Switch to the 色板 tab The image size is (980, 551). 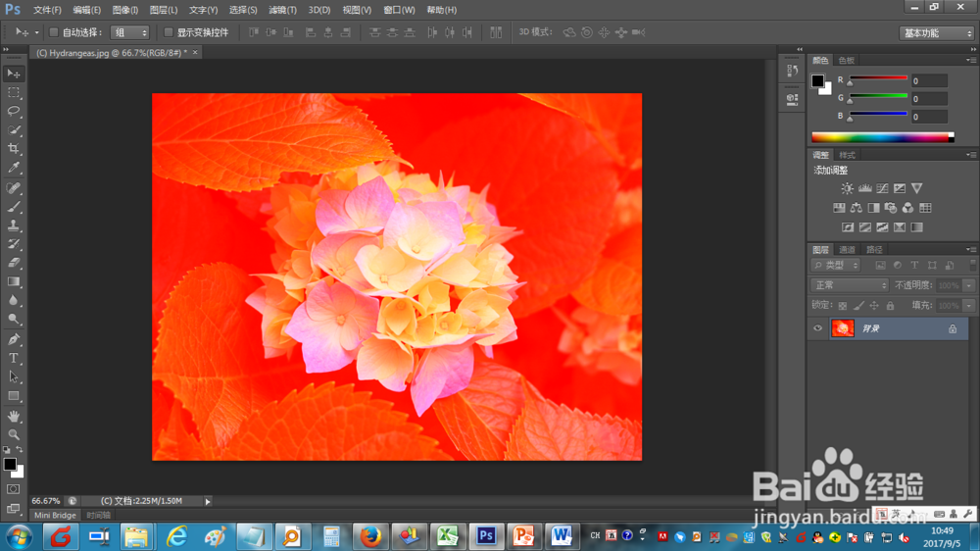point(847,60)
